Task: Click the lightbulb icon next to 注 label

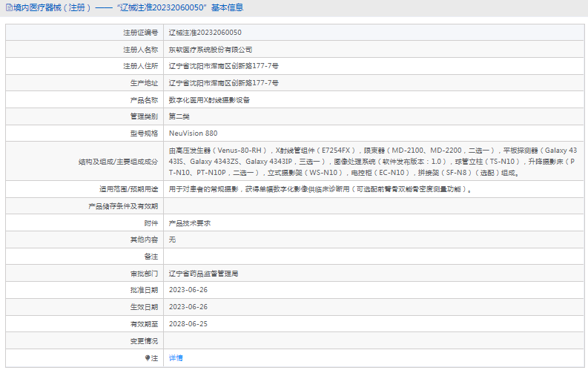Action: tap(148, 358)
